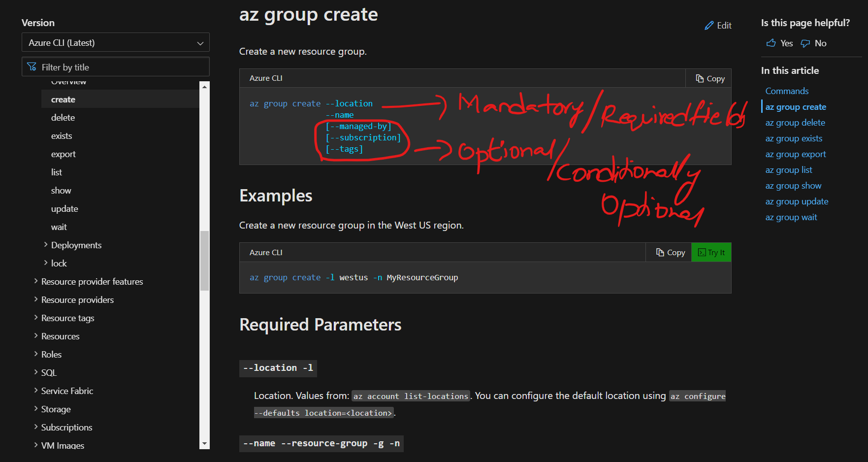Click the az account list-locations code text
This screenshot has height=462, width=868.
click(411, 396)
